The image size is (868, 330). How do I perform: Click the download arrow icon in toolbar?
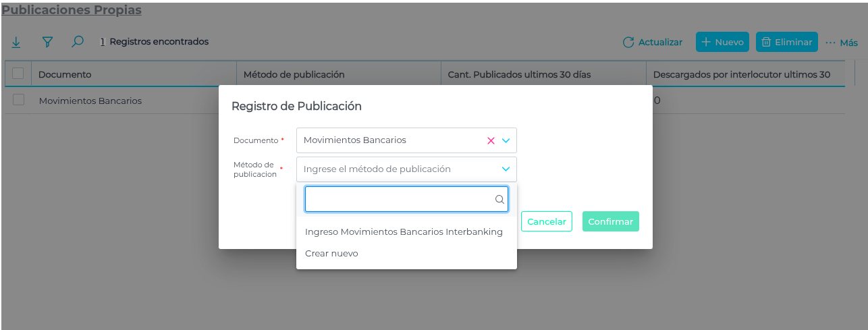[x=16, y=42]
